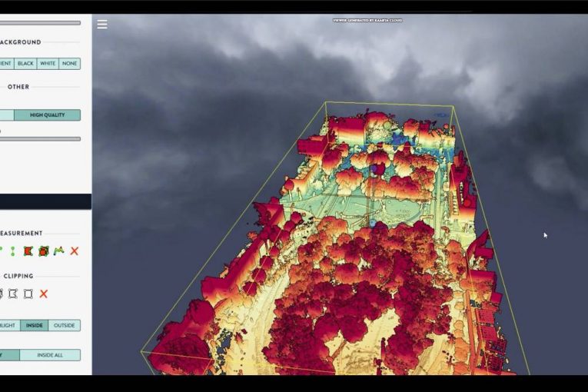The height and width of the screenshot is (392, 588).
Task: Remove all measurements with red X
Action: pos(75,251)
